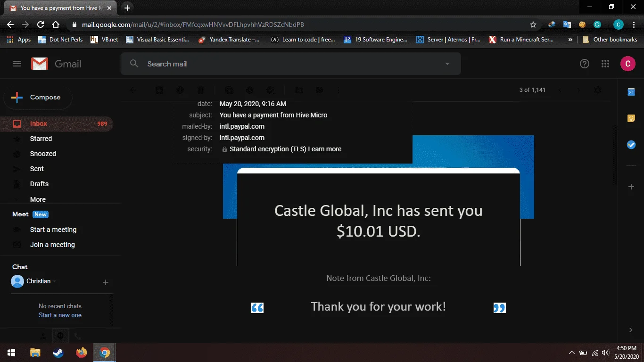The height and width of the screenshot is (362, 644).
Task: Open the Yandex.Translate bookmark
Action: coord(229,40)
